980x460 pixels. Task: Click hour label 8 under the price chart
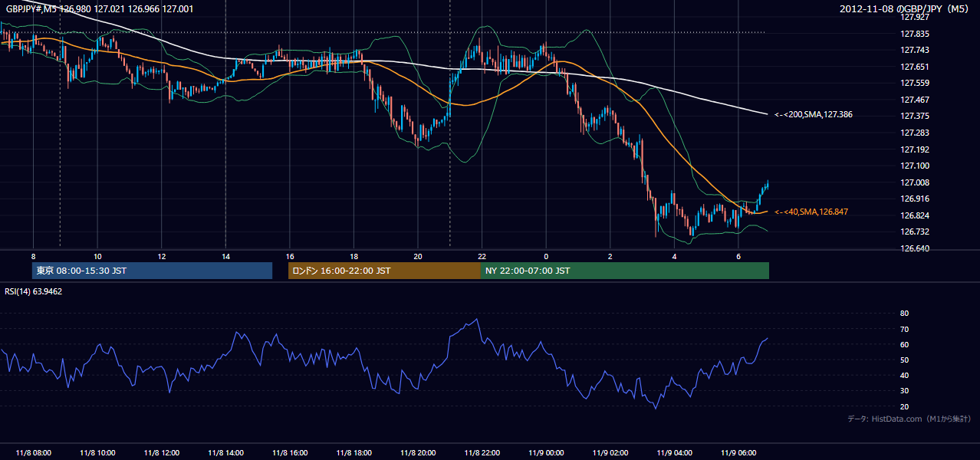[33, 256]
